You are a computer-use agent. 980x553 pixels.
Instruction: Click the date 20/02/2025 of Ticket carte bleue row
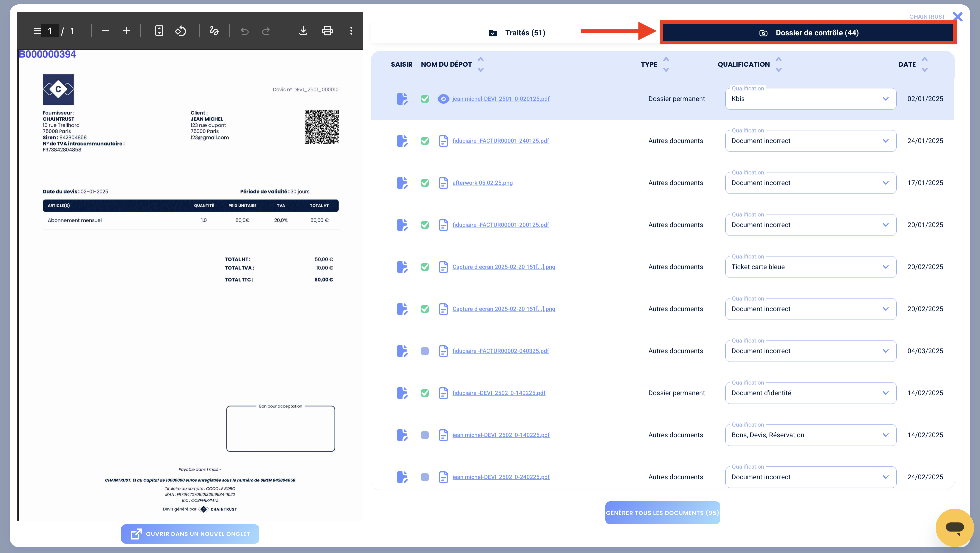pos(925,267)
